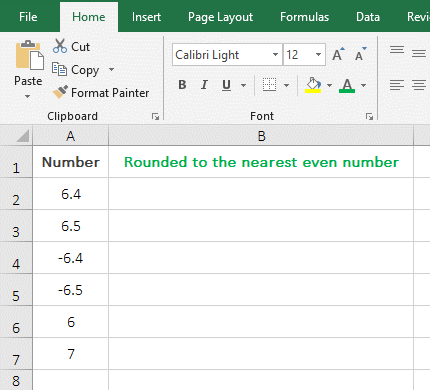Viewport: 430px width, 390px height.
Task: Open Clipboard group dialog launcher
Action: tap(155, 116)
